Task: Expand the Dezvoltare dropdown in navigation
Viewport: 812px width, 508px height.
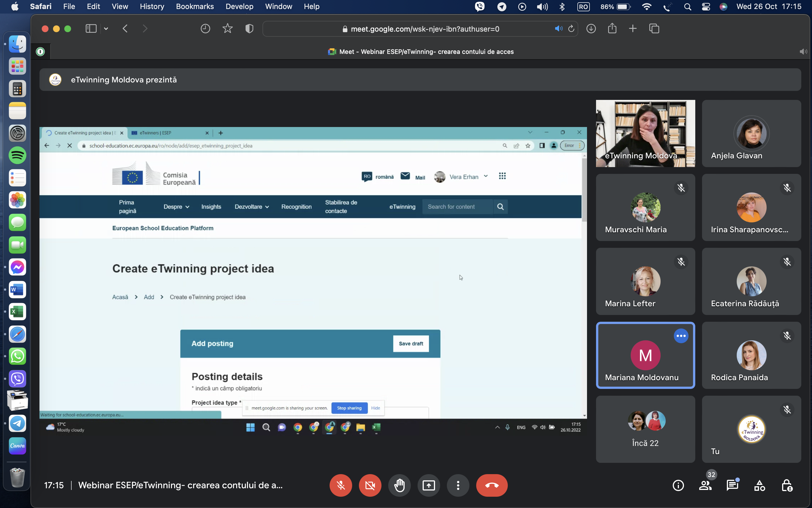Action: click(252, 207)
